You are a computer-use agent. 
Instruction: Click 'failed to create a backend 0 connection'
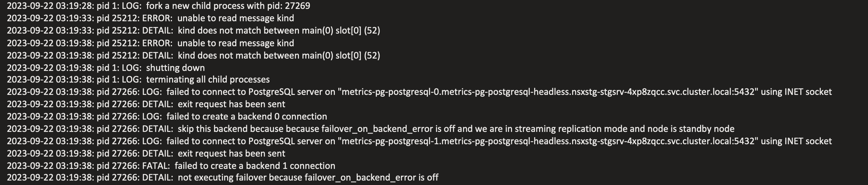pos(246,117)
